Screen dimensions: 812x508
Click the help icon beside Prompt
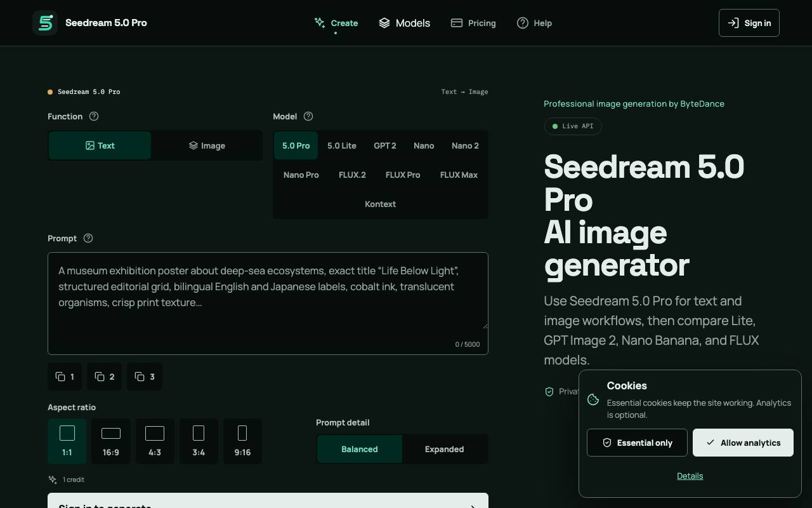coord(88,238)
